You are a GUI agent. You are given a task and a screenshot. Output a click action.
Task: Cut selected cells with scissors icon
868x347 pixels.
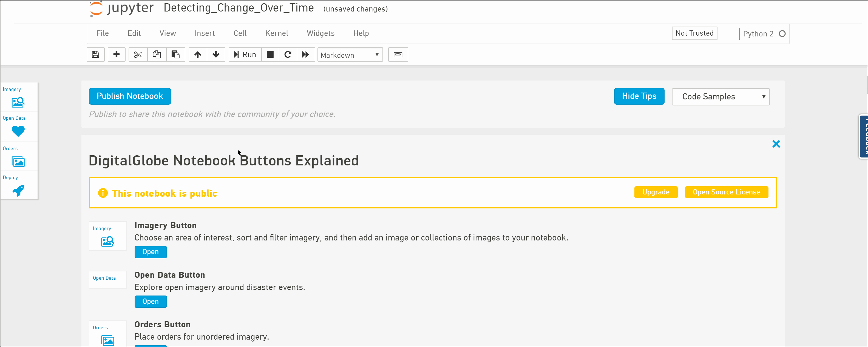[138, 55]
